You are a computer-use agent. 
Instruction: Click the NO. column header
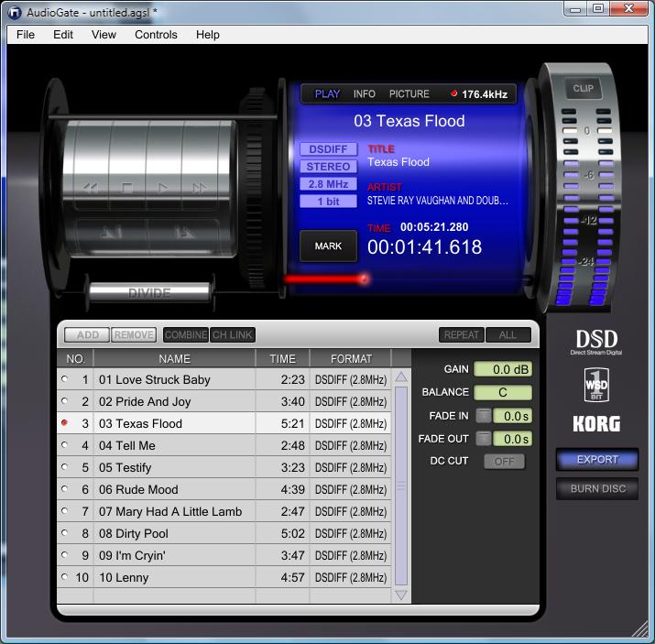coord(76,359)
